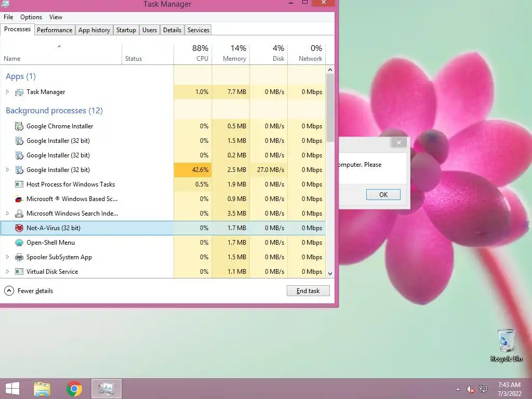Expand the Spooler SubSystem App row
The image size is (532, 399).
[x=7, y=257]
